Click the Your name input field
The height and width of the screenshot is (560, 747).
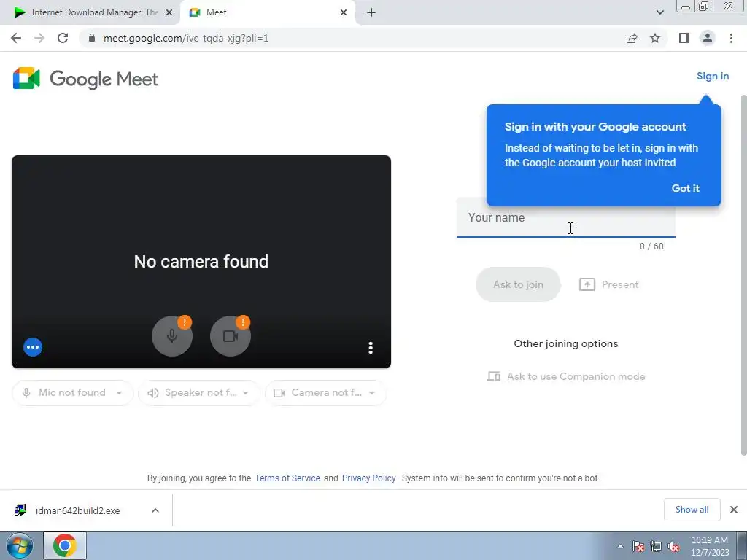[x=565, y=217]
